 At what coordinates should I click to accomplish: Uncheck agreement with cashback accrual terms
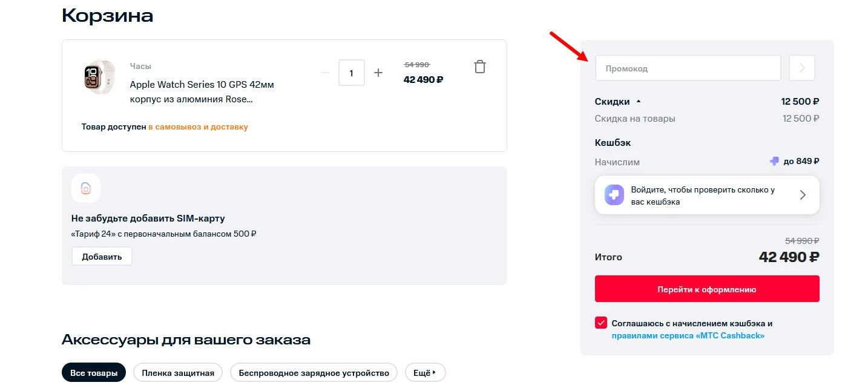(x=600, y=323)
